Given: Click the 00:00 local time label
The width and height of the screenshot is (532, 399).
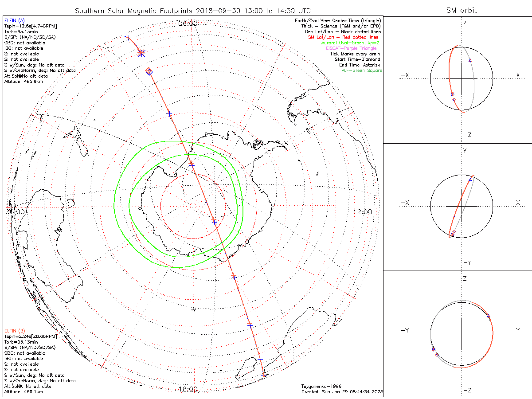Looking at the screenshot, I should click(15, 212).
